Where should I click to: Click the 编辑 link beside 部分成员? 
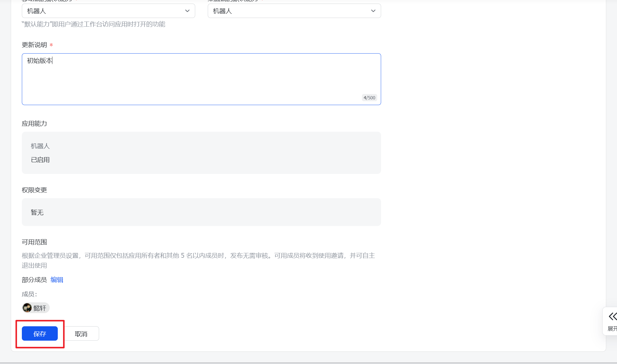(x=57, y=280)
